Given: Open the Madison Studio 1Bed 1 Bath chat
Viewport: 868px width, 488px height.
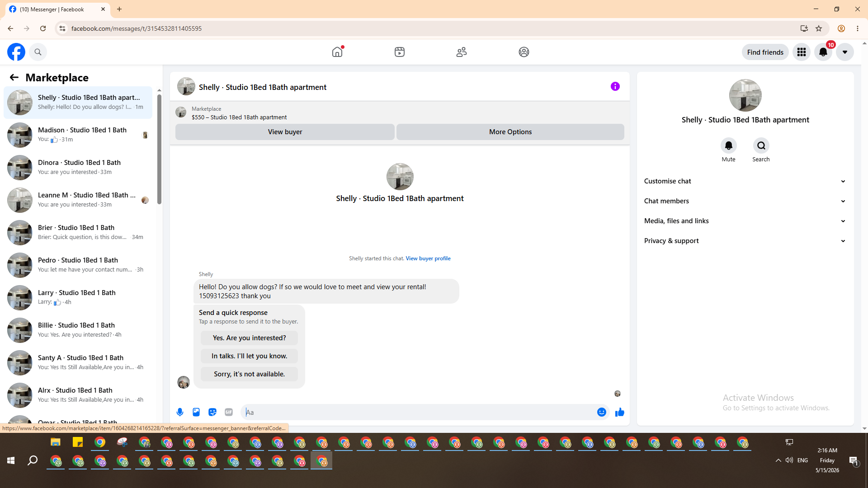Looking at the screenshot, I should [78, 135].
